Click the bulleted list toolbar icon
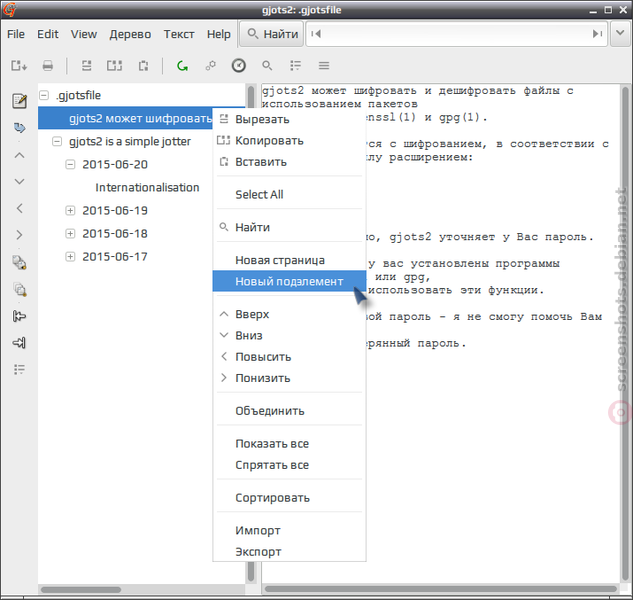The width and height of the screenshot is (633, 600). point(296,65)
